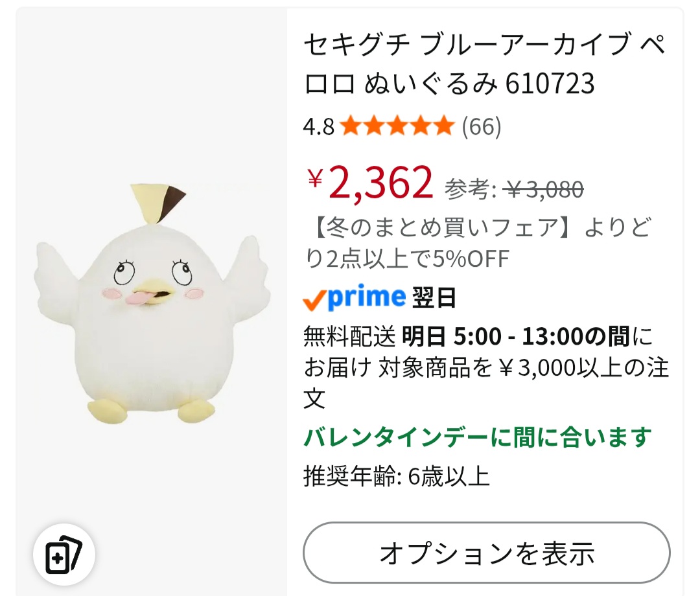Open the Peroro plush product image

click(152, 303)
